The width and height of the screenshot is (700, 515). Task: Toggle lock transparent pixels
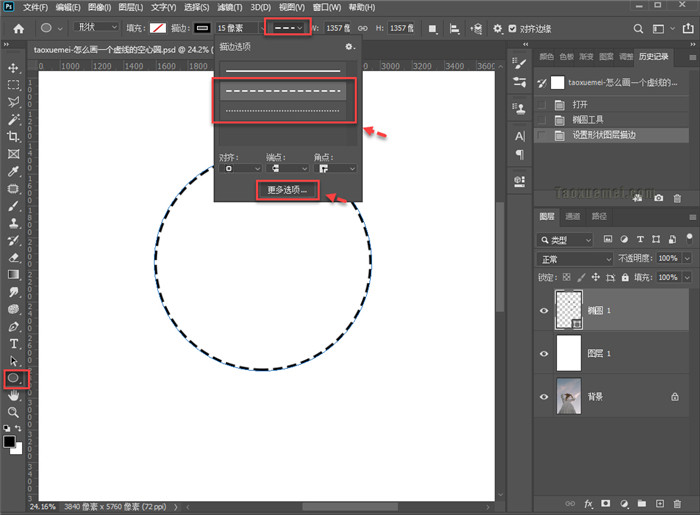click(x=567, y=277)
